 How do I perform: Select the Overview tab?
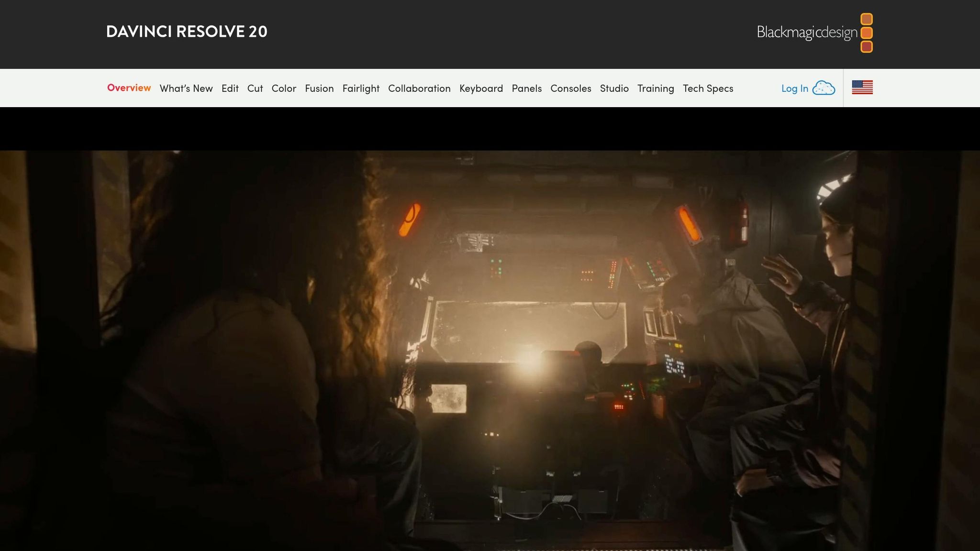point(129,88)
